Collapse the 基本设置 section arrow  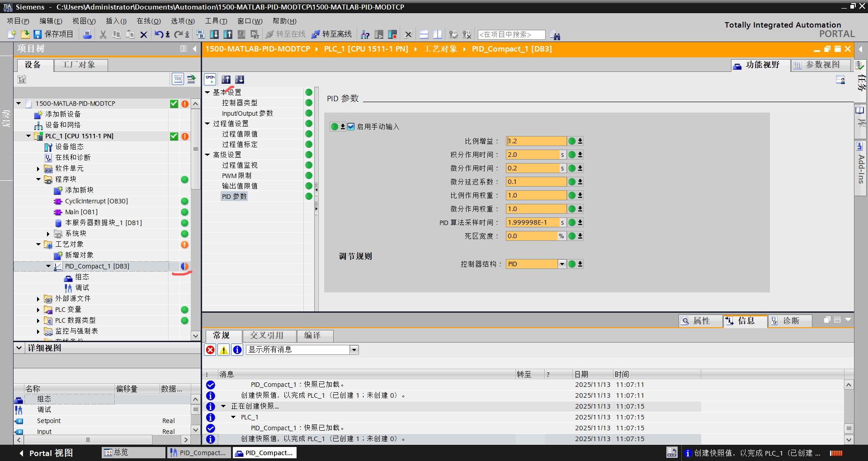point(208,92)
